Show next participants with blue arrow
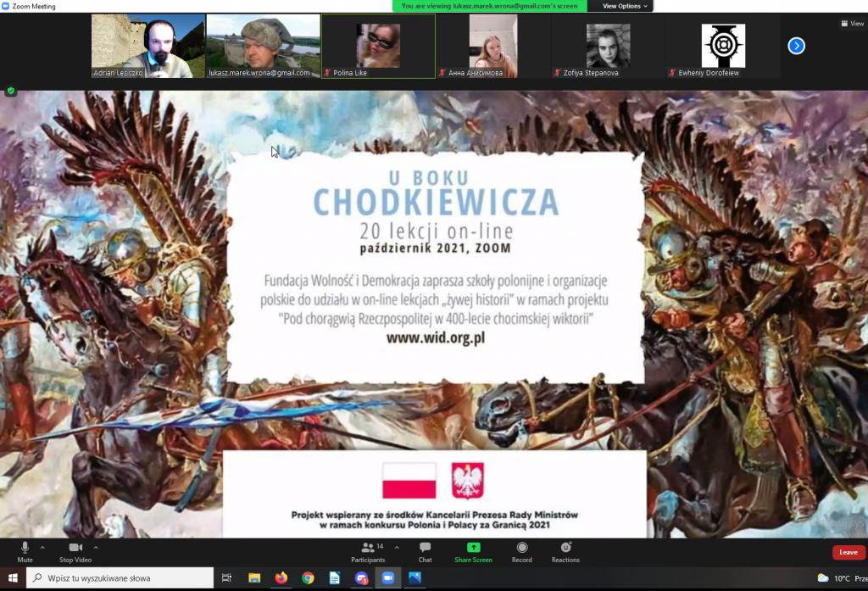This screenshot has height=591, width=868. click(x=796, y=46)
